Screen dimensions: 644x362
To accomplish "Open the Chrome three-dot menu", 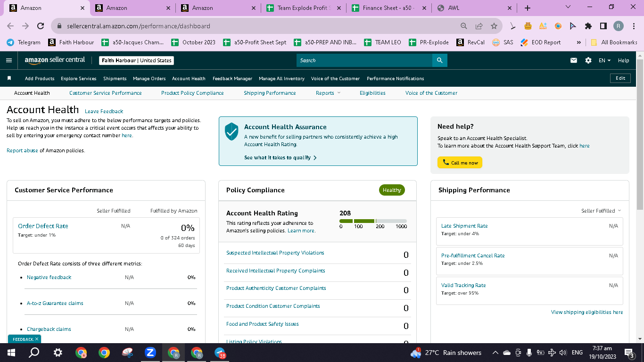I will click(x=633, y=26).
